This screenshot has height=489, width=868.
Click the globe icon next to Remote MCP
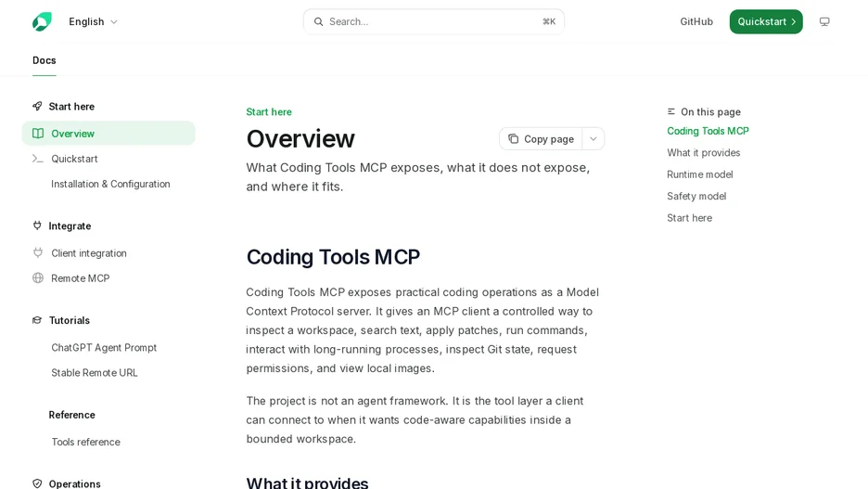click(38, 278)
